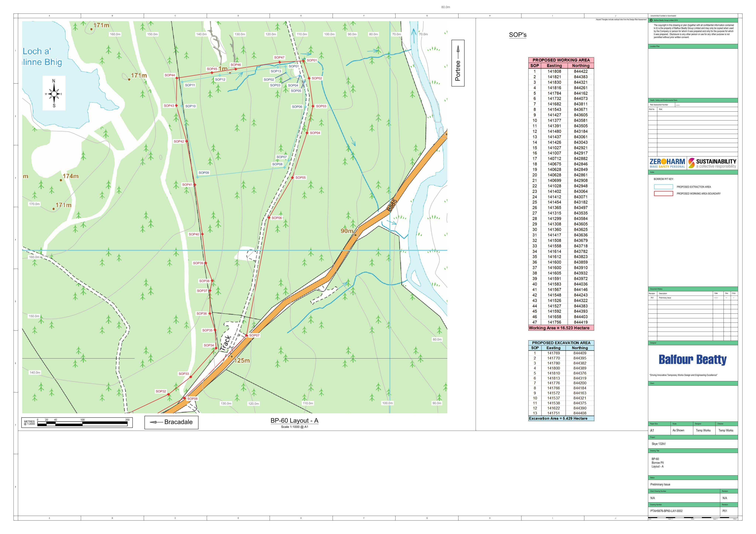Click the Preliminary Issue status text
The height and width of the screenshot is (534, 756).
coord(660,484)
